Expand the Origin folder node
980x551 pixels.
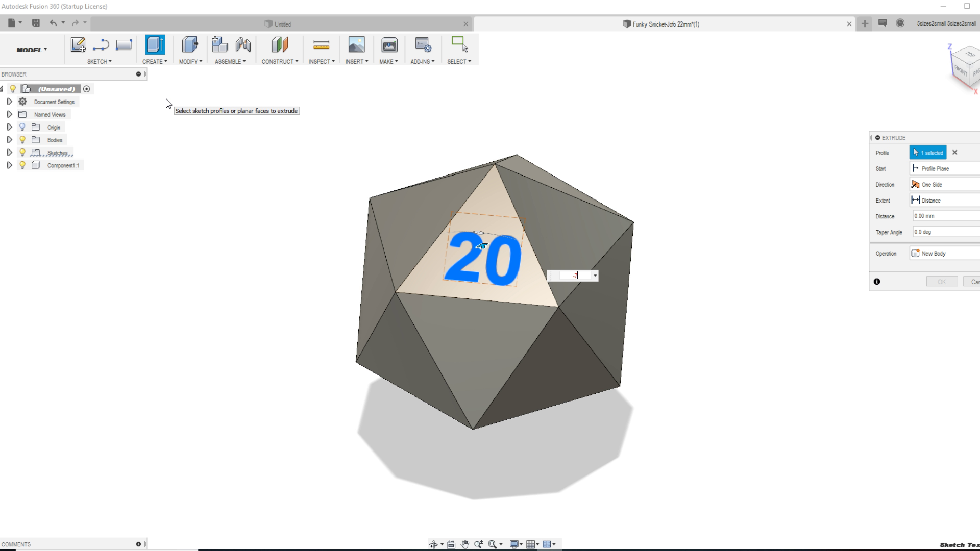[x=9, y=127]
